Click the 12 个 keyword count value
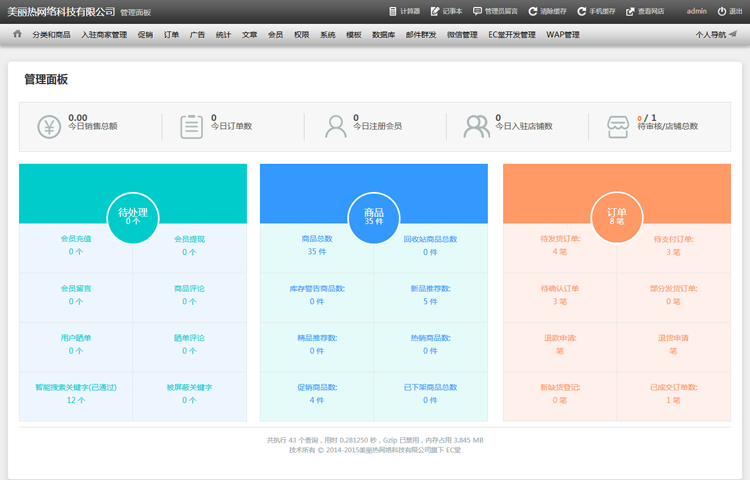 pos(76,400)
